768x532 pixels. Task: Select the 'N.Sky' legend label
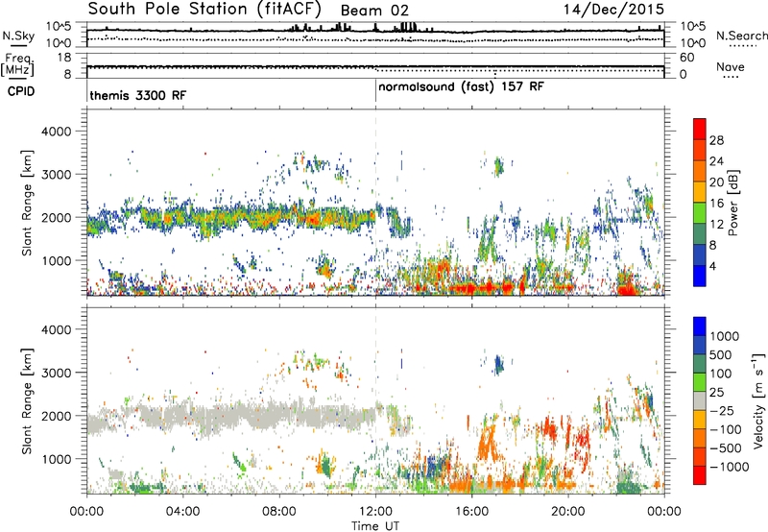(18, 36)
